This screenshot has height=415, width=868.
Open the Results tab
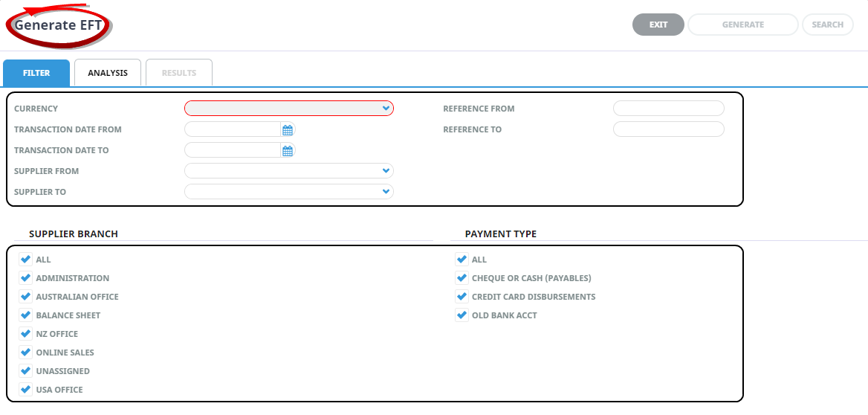point(179,73)
